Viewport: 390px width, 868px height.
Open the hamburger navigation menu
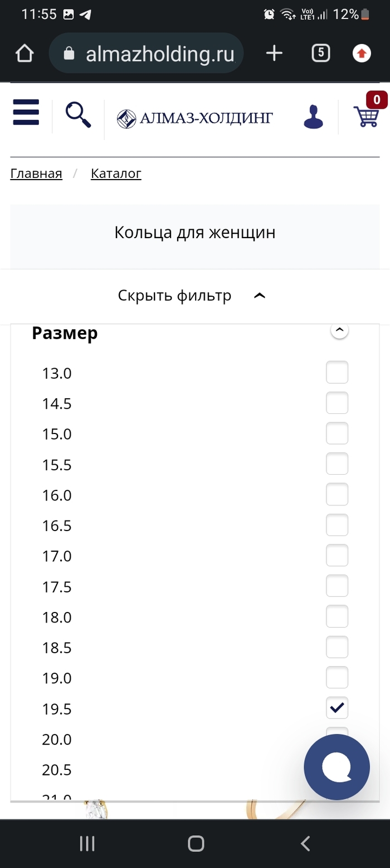point(26,113)
